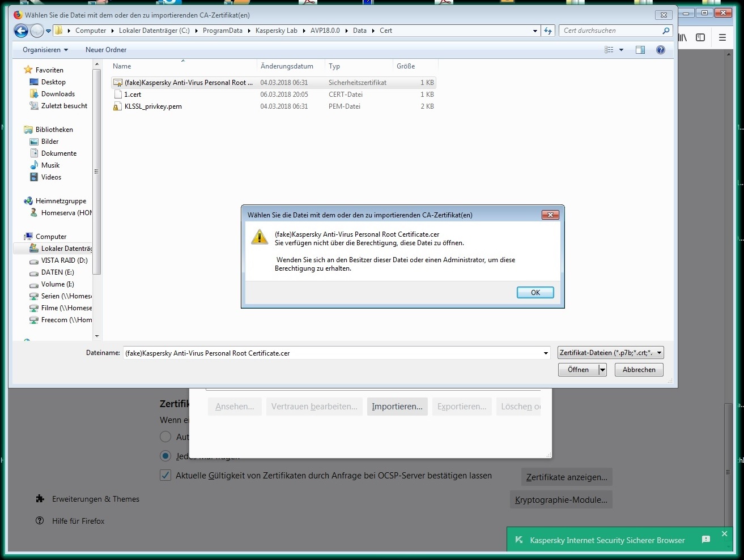Viewport: 744px width, 560px height.
Task: Open the Firefox library icon
Action: (683, 37)
